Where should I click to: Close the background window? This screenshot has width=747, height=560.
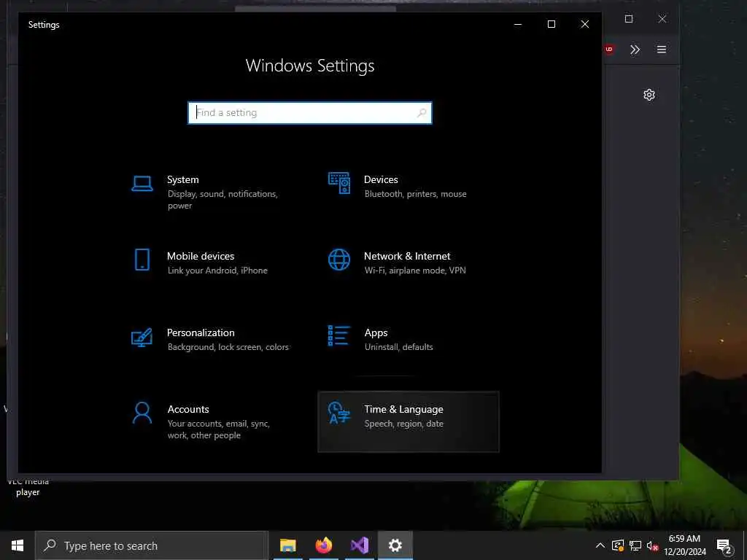(x=662, y=18)
